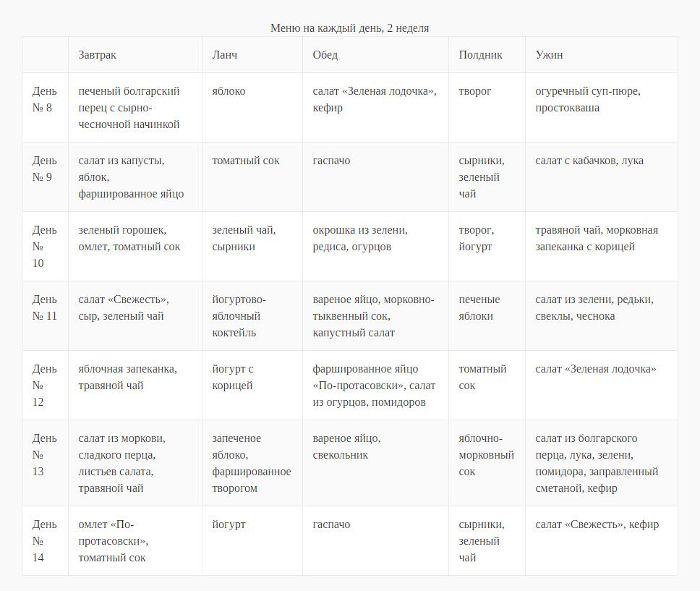This screenshot has height=591, width=700.
Task: Click the 'яблочно-морковный сок' snack cell
Action: pyautogui.click(x=487, y=463)
